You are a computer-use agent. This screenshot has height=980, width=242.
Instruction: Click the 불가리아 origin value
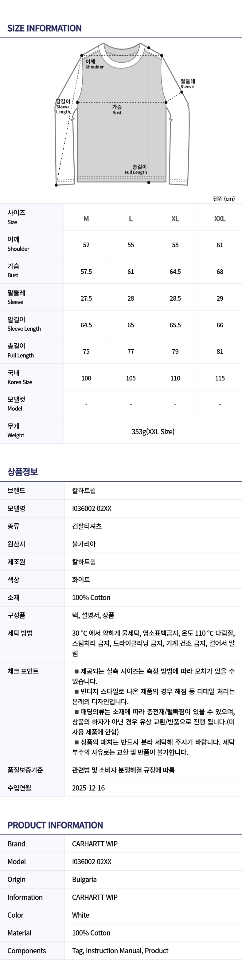tap(84, 544)
